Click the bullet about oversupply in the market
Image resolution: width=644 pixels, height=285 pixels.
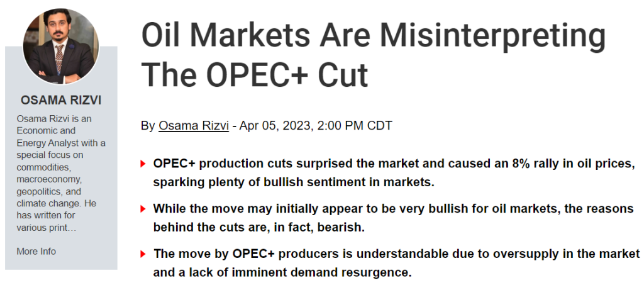pyautogui.click(x=396, y=254)
